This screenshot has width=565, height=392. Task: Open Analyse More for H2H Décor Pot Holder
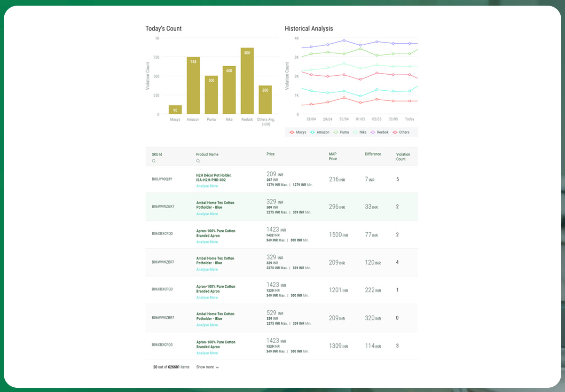207,186
